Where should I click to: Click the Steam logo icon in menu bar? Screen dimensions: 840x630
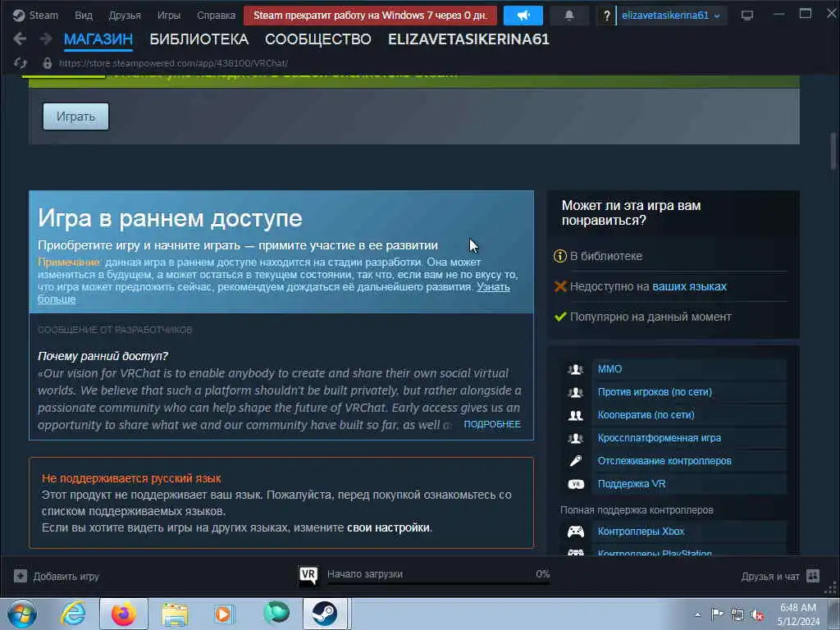[19, 15]
